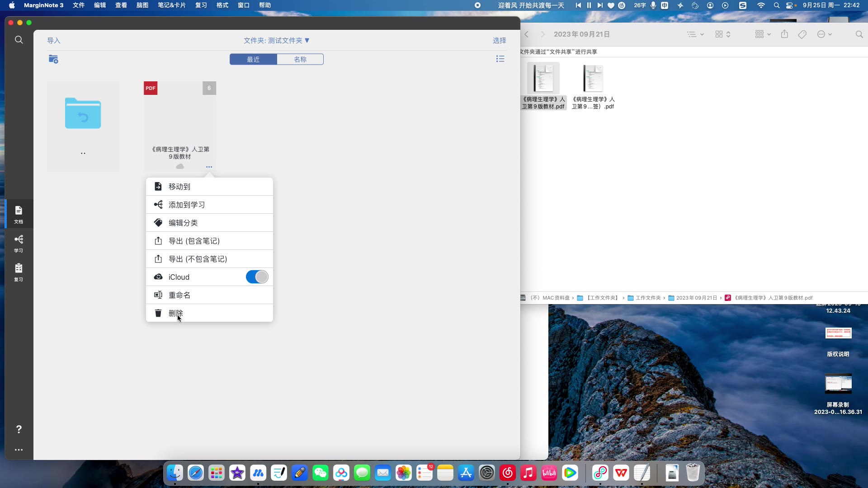Open Finder search with the magnifier icon
This screenshot has width=868, height=488.
coord(859,34)
